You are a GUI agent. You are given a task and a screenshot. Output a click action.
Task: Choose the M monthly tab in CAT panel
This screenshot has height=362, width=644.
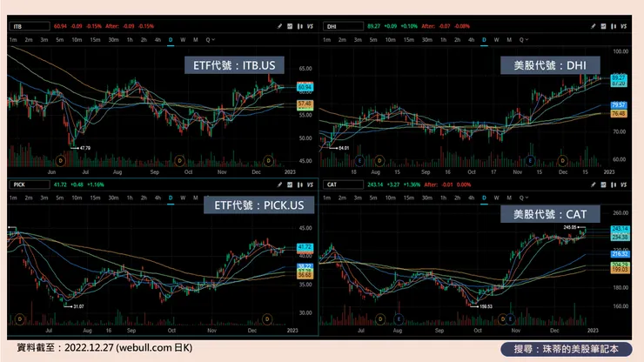(509, 198)
